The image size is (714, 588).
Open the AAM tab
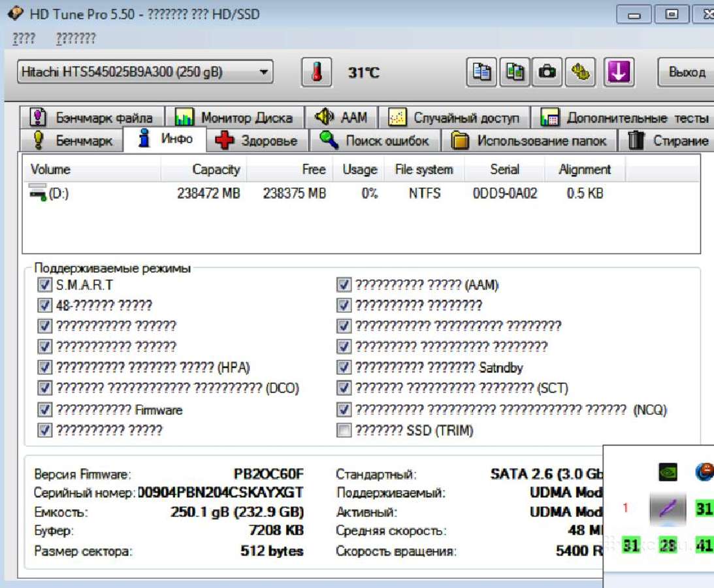tap(342, 118)
